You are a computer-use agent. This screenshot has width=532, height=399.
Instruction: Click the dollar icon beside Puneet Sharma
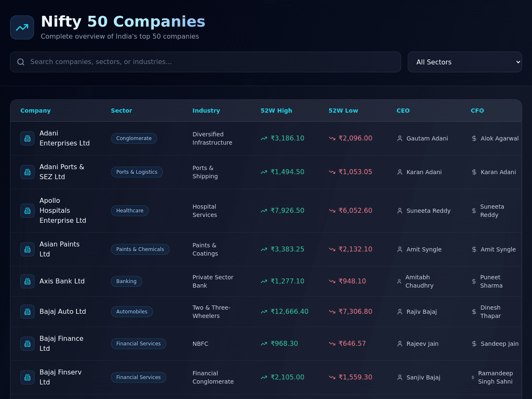[474, 281]
